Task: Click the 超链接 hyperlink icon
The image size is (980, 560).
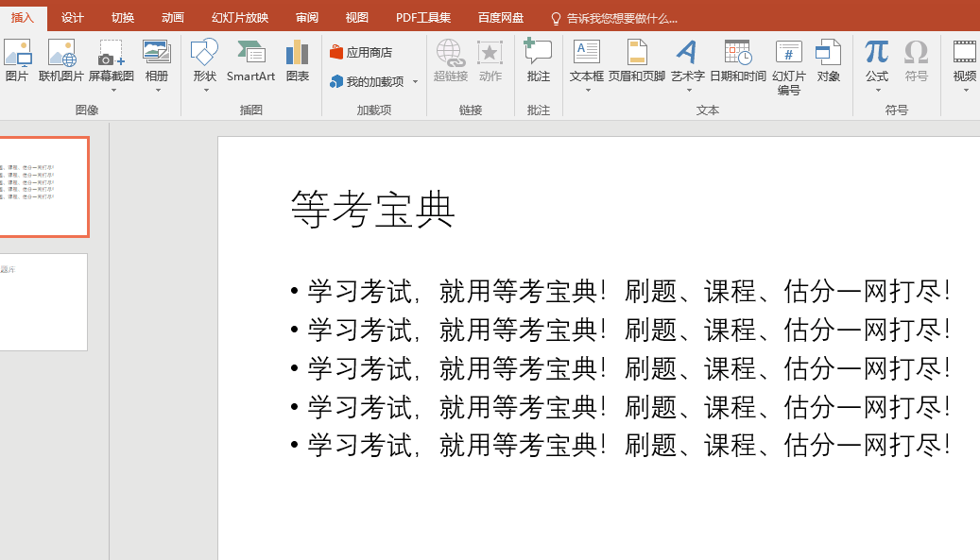Action: click(x=450, y=53)
